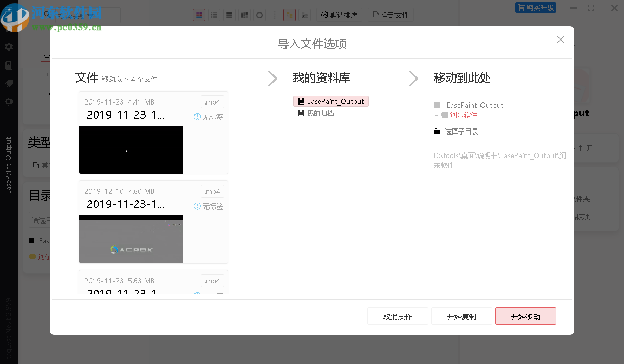Click the export table icon in the toolbar
Image resolution: width=624 pixels, height=364 pixels.
click(x=305, y=15)
